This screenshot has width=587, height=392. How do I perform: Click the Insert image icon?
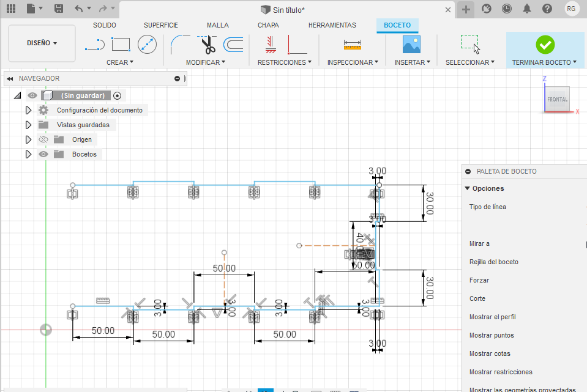tap(411, 45)
